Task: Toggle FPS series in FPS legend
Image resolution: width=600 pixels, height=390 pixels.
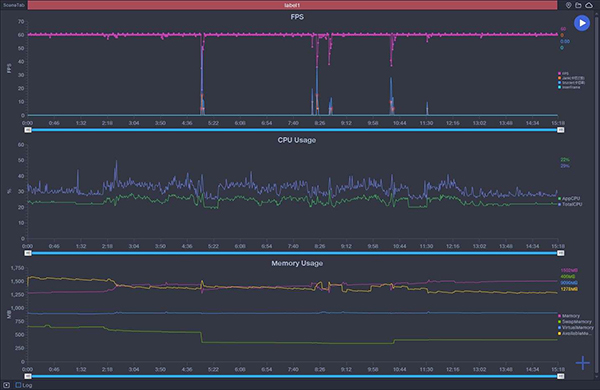Action: click(563, 73)
